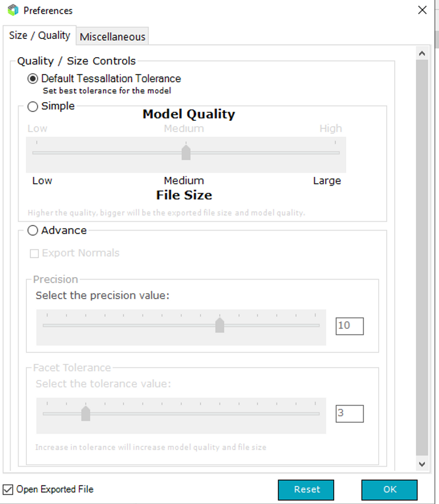Click the vertical scrollbar thumb in preferences panel
This screenshot has height=504, width=439.
(422, 258)
